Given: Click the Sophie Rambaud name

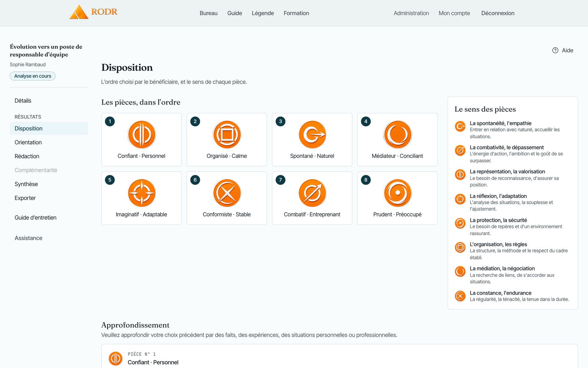Looking at the screenshot, I should click(28, 65).
